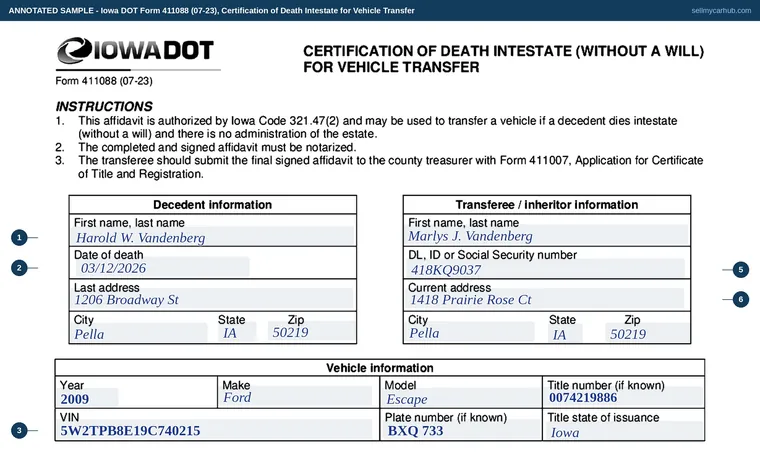760x456 pixels.
Task: Click Last address field 1206 Broadway St
Action: (x=213, y=299)
